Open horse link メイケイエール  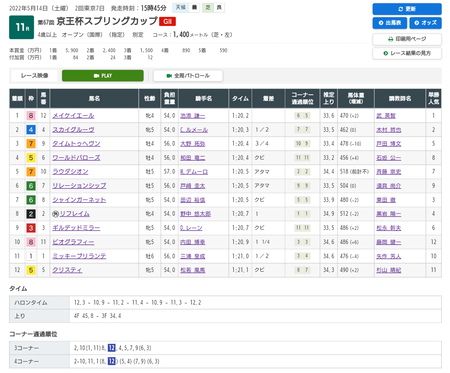click(x=73, y=116)
